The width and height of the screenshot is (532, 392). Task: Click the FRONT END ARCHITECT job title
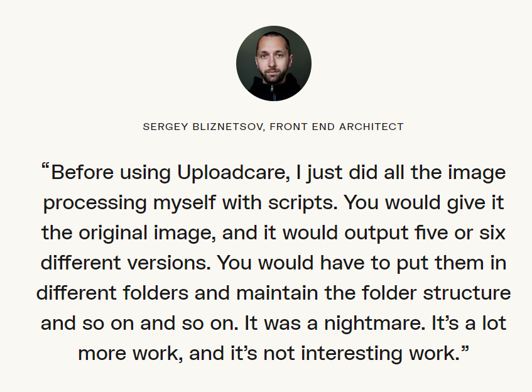(x=337, y=127)
